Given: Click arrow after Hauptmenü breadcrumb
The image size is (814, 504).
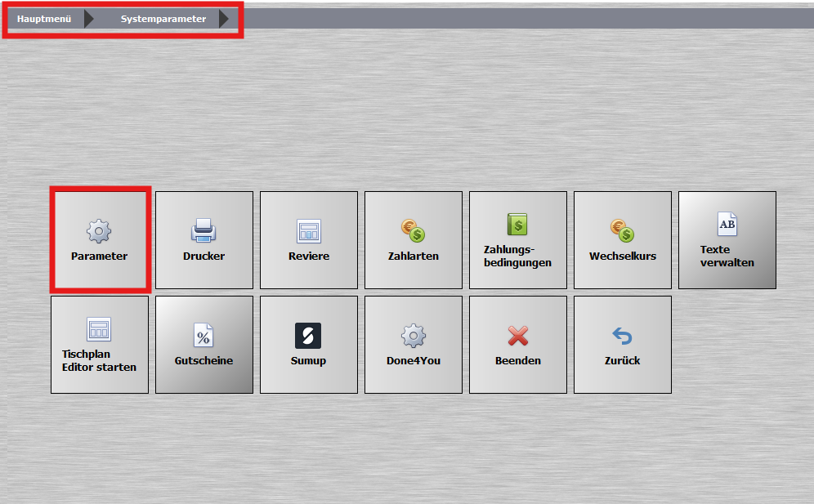Looking at the screenshot, I should point(89,19).
